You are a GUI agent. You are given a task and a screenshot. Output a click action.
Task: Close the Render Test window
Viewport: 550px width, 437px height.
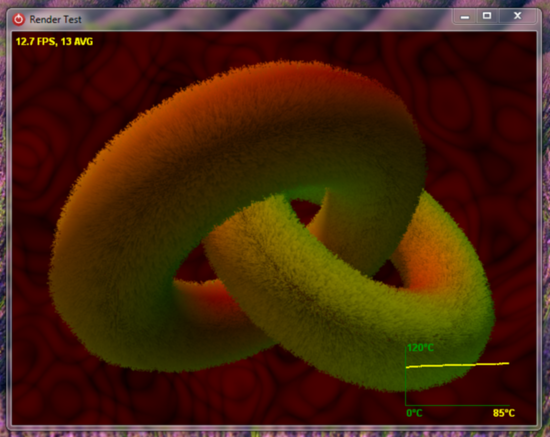pyautogui.click(x=517, y=16)
